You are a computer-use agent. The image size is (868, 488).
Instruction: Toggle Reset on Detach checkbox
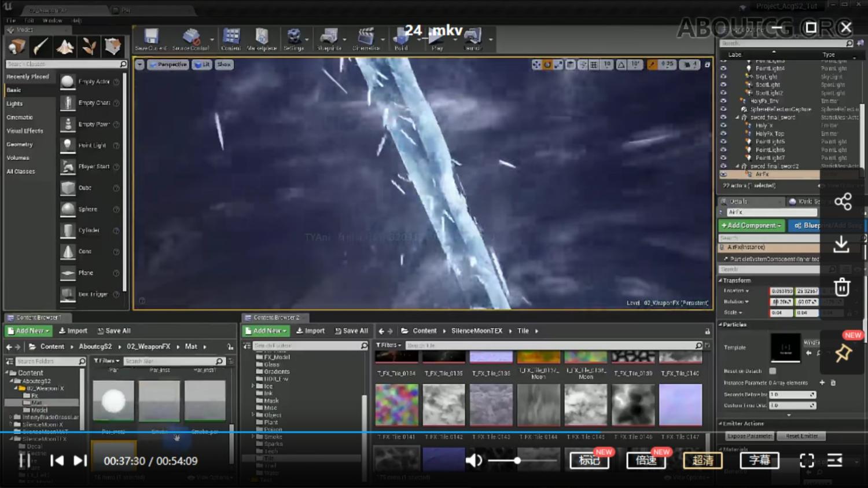pos(773,371)
